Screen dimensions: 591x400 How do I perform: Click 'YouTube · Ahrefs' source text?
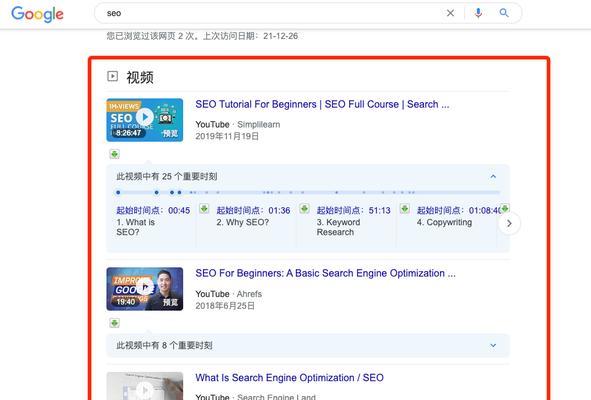[x=228, y=294]
